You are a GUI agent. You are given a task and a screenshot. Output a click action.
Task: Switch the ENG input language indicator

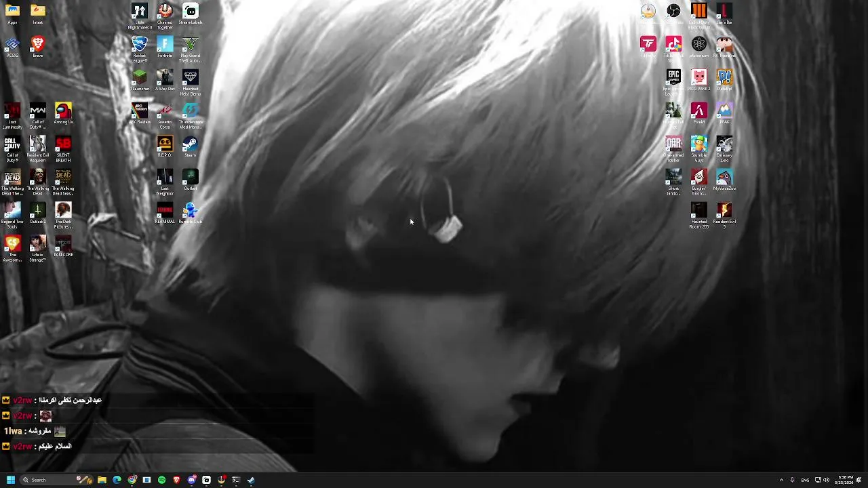(805, 480)
